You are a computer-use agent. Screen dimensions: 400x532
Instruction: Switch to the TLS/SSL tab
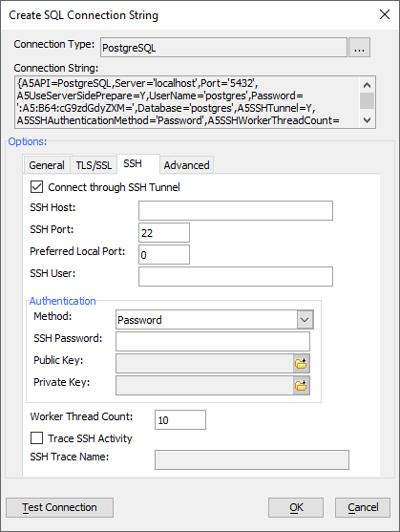pos(94,165)
